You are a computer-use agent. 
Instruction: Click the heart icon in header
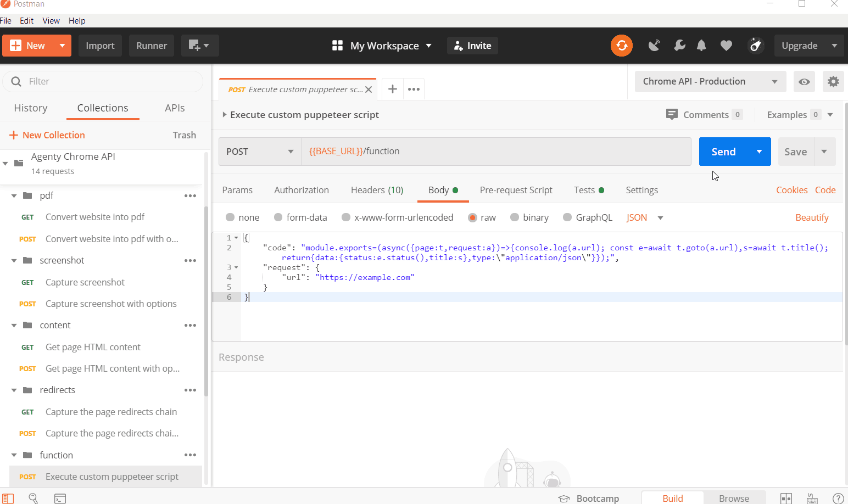pyautogui.click(x=726, y=46)
